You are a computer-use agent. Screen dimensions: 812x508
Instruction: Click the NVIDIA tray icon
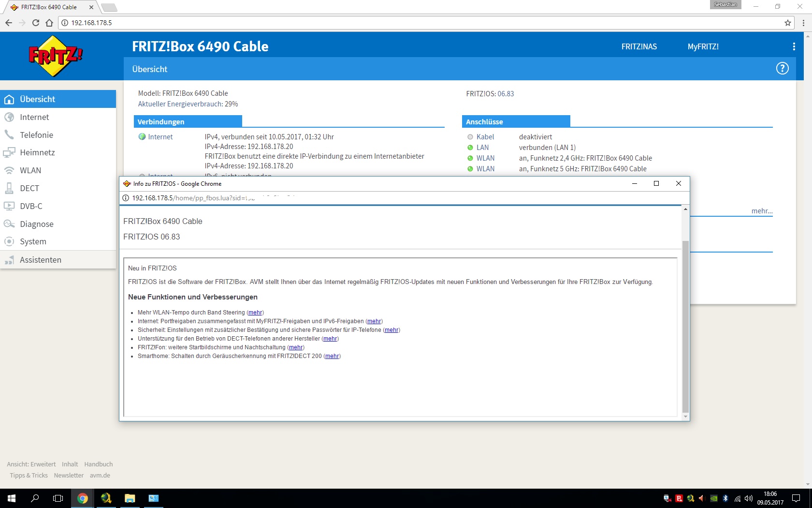tap(714, 498)
